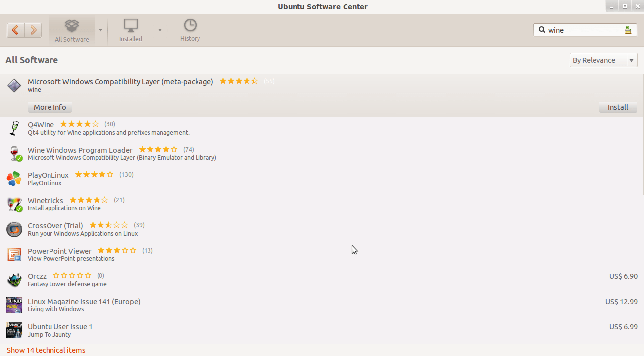This screenshot has width=644, height=356.
Task: Click the PowerPoint Viewer star rating
Action: [117, 251]
